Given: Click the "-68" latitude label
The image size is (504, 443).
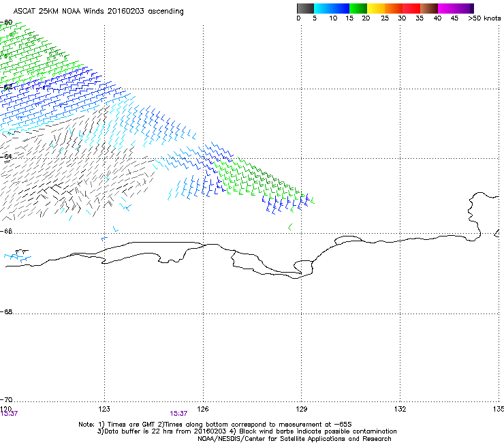Looking at the screenshot, I should click(6, 311).
